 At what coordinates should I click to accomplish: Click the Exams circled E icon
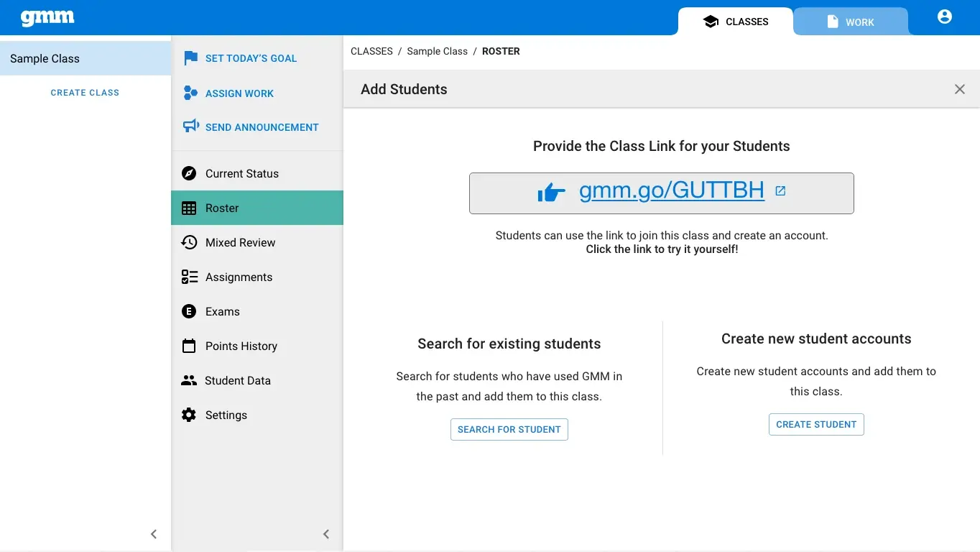click(x=189, y=311)
